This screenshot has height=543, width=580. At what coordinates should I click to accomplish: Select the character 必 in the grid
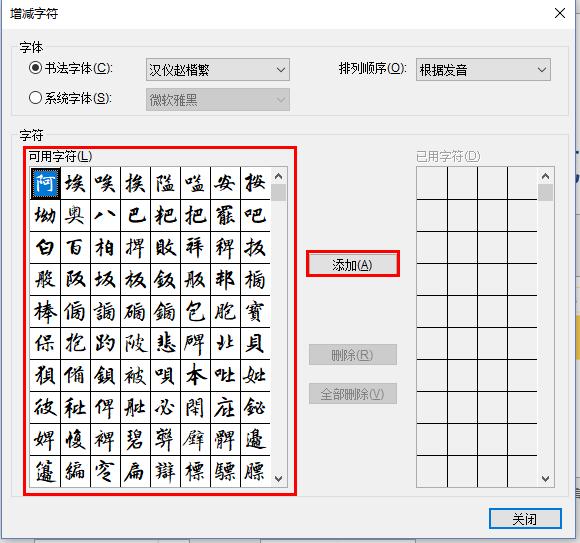coord(165,407)
